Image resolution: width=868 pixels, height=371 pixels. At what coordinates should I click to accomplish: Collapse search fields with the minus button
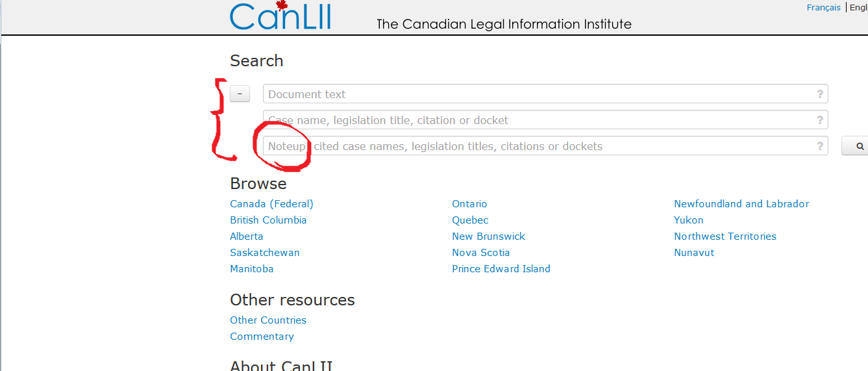[240, 94]
